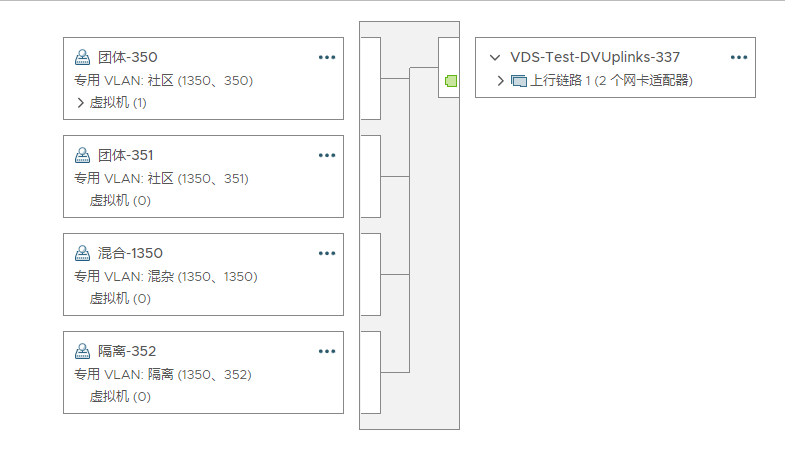Open the 团体-351 three-dot actions menu
Image resolution: width=785 pixels, height=460 pixels.
pos(327,155)
